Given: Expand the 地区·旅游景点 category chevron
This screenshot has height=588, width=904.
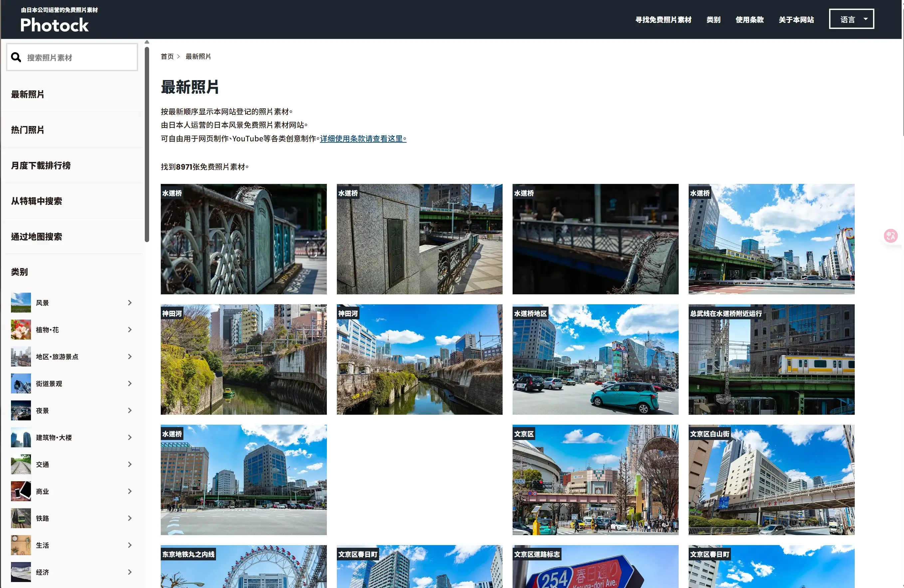Looking at the screenshot, I should pos(130,357).
